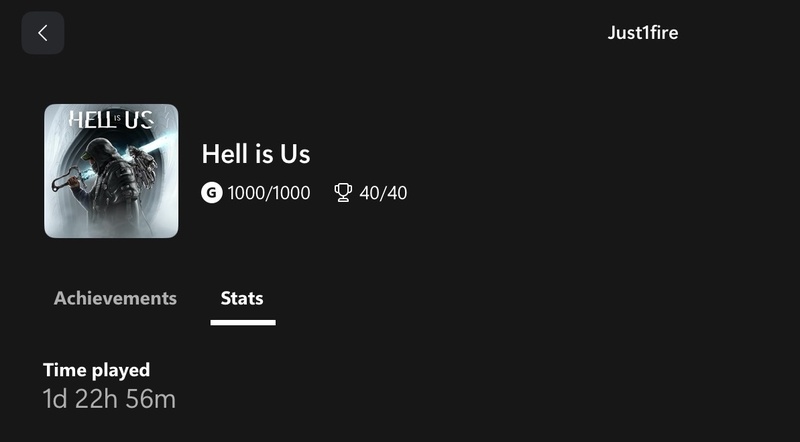The height and width of the screenshot is (442, 800).
Task: Switch to the Achievements tab
Action: pos(115,298)
